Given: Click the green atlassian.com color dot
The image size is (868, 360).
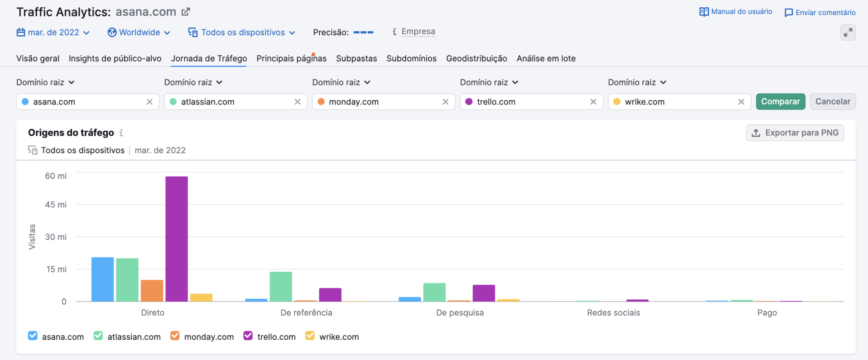Looking at the screenshot, I should pos(173,102).
